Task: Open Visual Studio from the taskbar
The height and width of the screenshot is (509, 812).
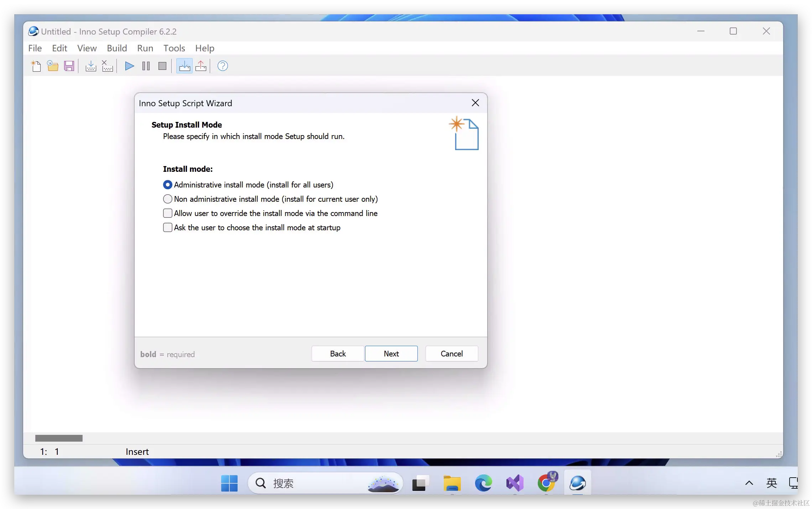Action: [515, 483]
